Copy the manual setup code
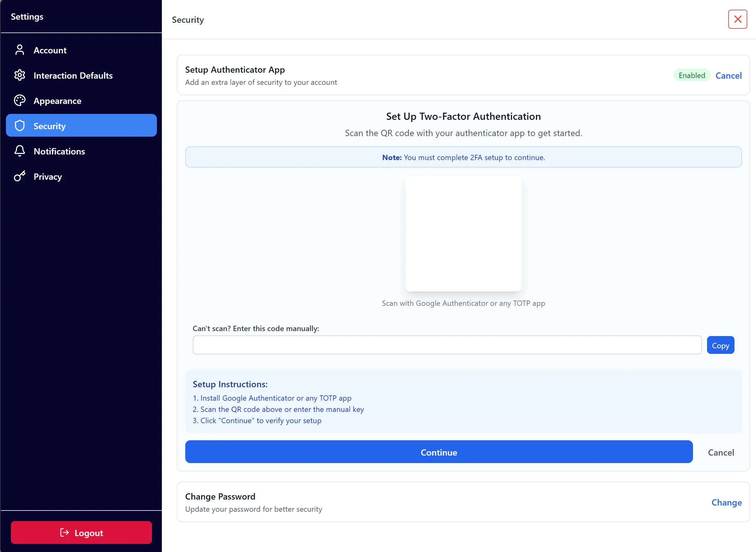This screenshot has width=756, height=552. click(720, 345)
